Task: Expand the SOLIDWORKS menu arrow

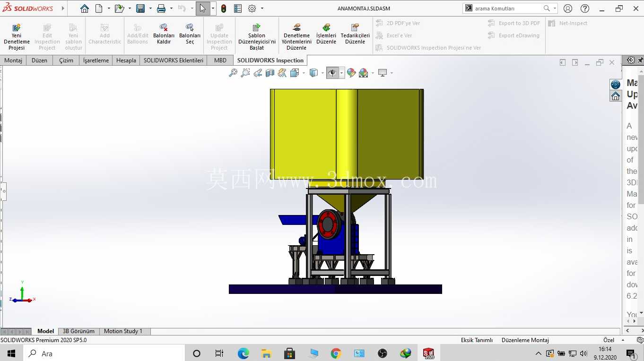Action: (x=63, y=9)
